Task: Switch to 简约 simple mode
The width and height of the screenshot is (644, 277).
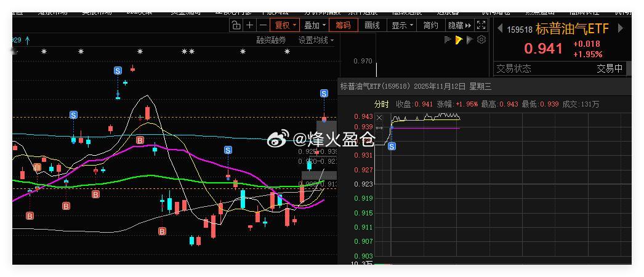Action: [430, 25]
